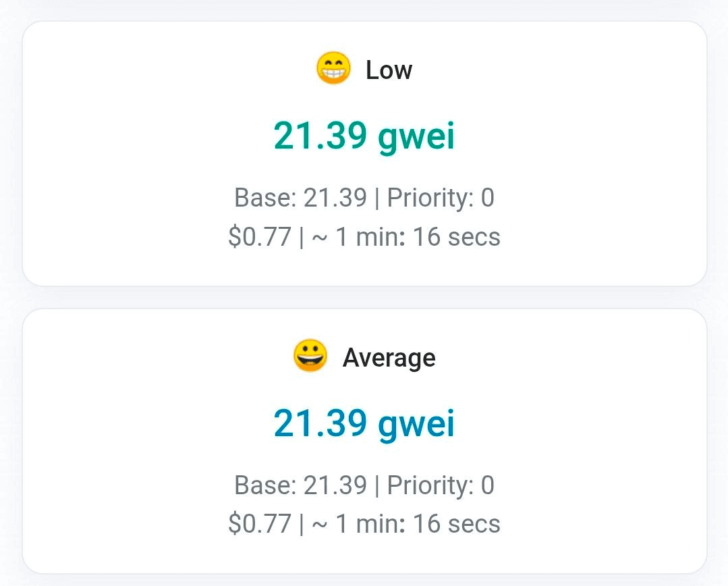Viewport: 728px width, 586px height.
Task: Click "16 secs" in the Low card
Action: pos(457,237)
